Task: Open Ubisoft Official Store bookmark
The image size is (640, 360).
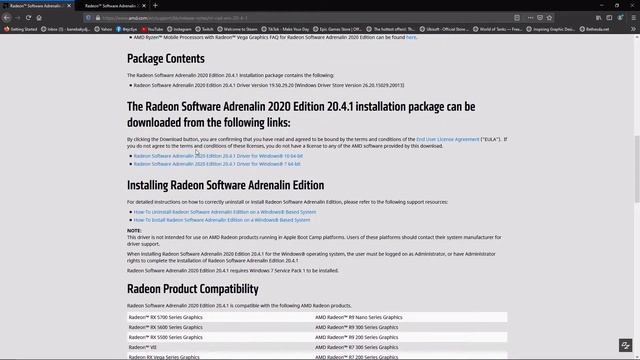Action: pyautogui.click(x=444, y=29)
